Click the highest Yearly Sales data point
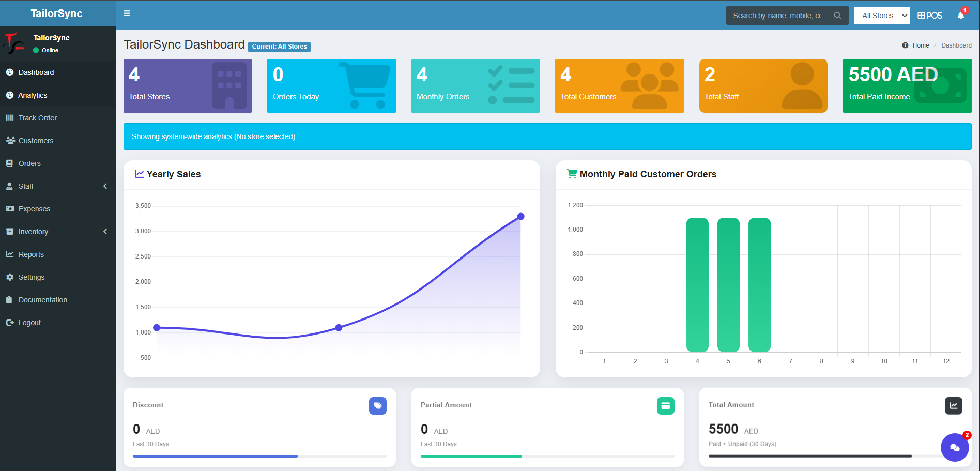The image size is (980, 471). (x=520, y=217)
